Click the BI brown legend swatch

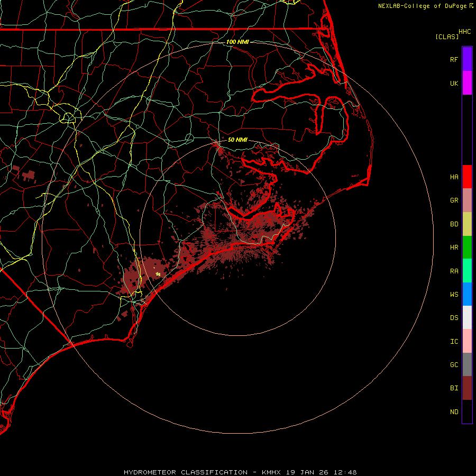point(467,388)
